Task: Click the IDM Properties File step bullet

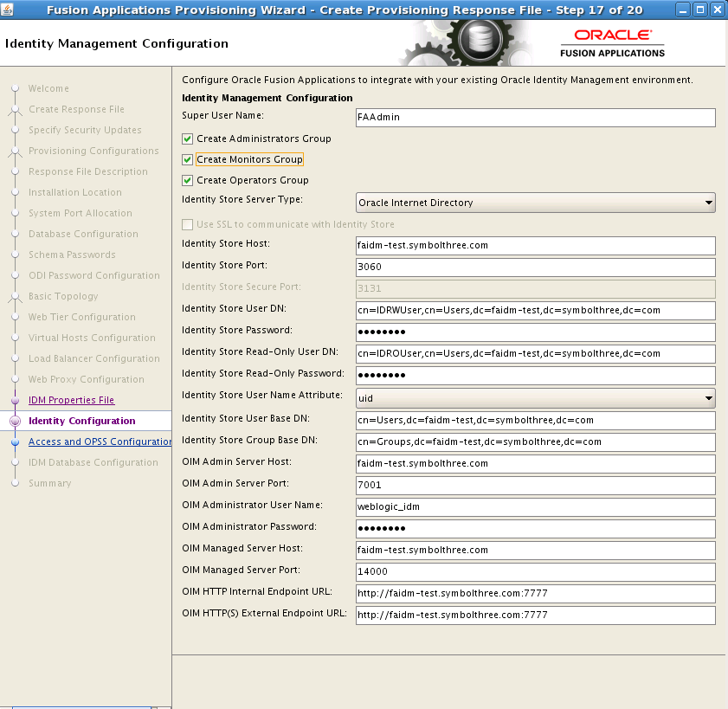Action: click(x=14, y=400)
